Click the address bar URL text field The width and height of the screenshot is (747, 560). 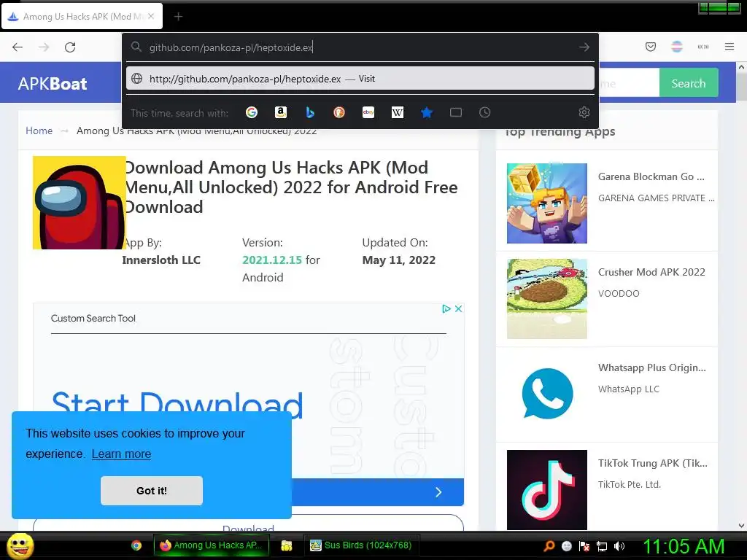click(360, 47)
